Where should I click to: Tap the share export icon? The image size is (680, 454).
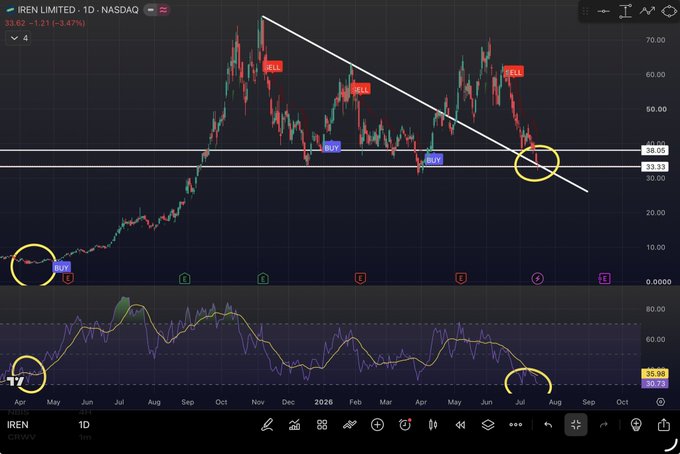point(664,424)
